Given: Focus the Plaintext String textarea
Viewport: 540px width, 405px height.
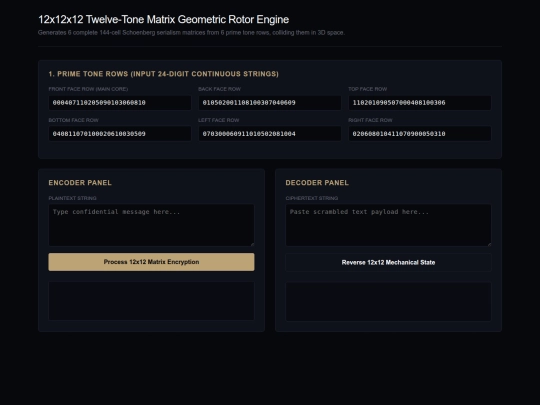Looking at the screenshot, I should 151,225.
